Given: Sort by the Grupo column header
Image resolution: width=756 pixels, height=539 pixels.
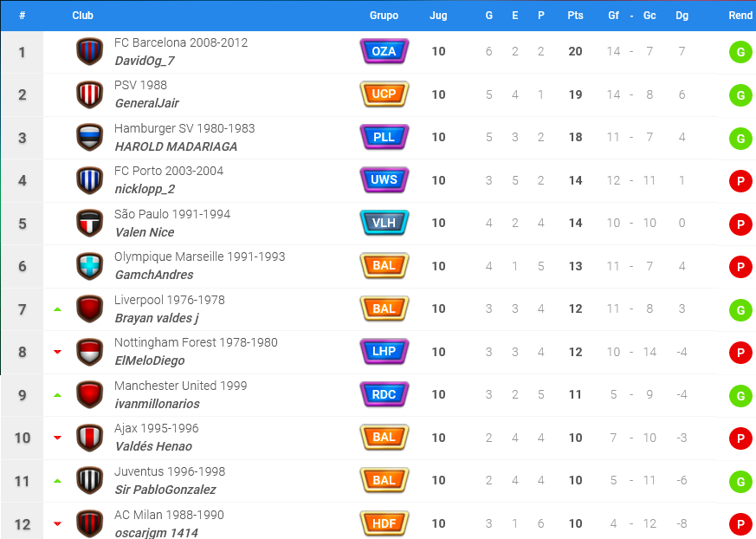Looking at the screenshot, I should [384, 16].
